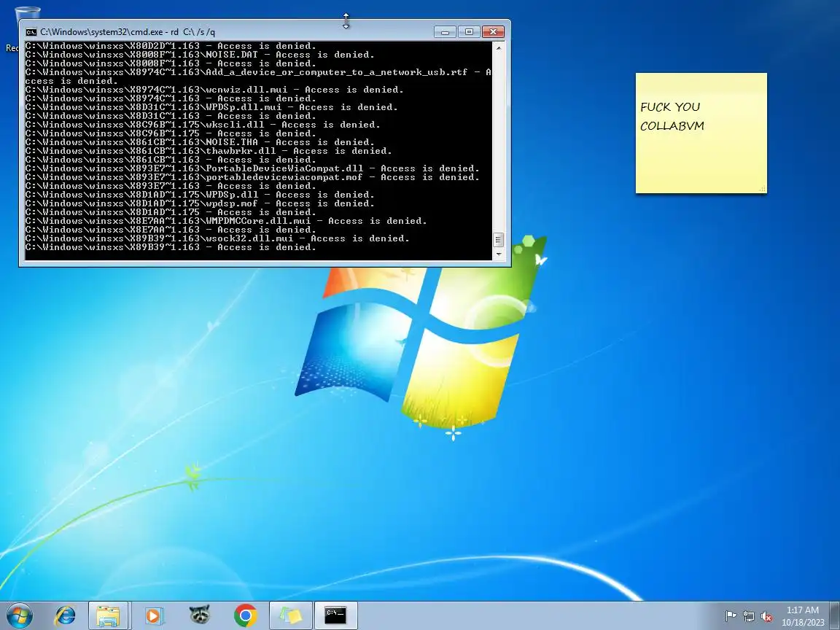Viewport: 840px width, 630px height.
Task: Open the cmd.exe window system menu icon
Action: [x=31, y=32]
